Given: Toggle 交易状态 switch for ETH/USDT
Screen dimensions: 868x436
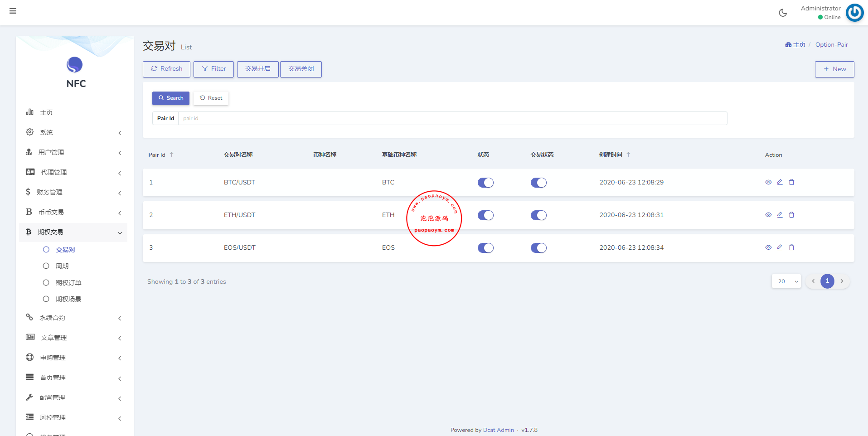Looking at the screenshot, I should point(538,215).
